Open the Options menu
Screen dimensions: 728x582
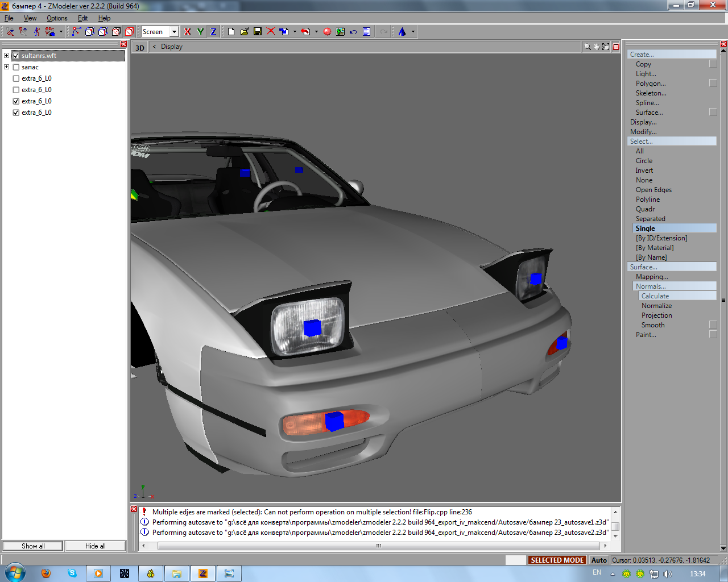pos(57,18)
